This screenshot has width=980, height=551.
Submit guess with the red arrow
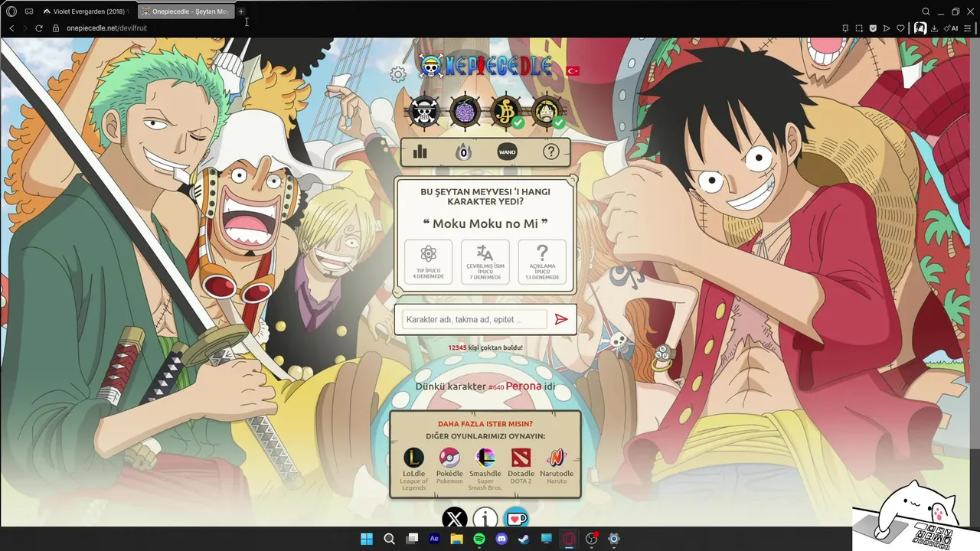click(561, 319)
